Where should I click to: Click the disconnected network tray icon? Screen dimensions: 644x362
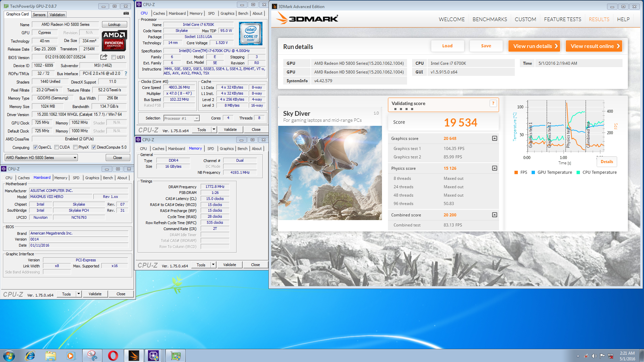[610, 356]
